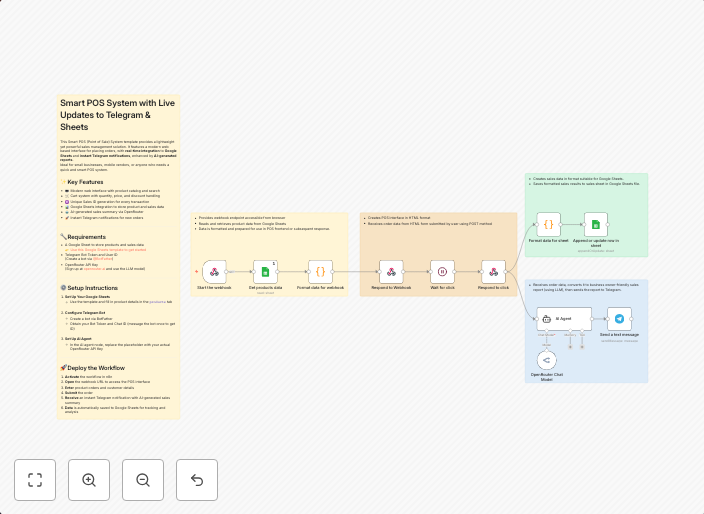Add a Memory sub-node via plus
Viewport: 704px width, 514px height.
[x=570, y=347]
